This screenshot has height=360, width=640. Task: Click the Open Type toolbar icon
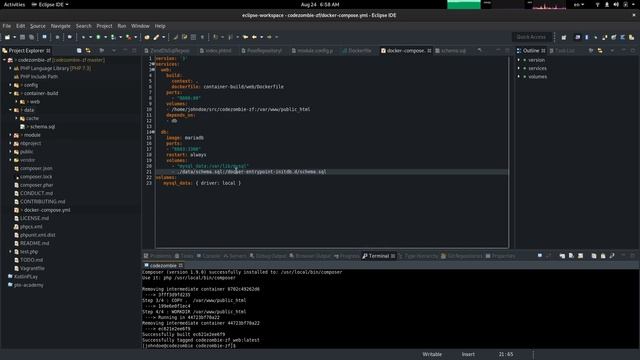pos(147,37)
